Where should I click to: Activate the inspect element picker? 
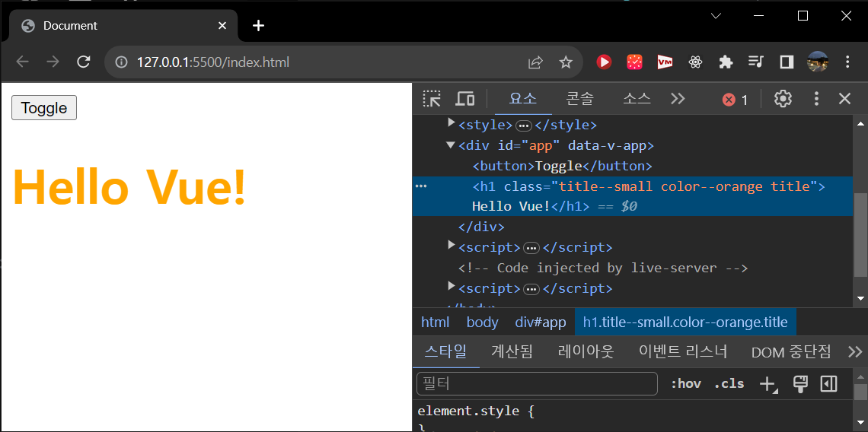pyautogui.click(x=431, y=99)
